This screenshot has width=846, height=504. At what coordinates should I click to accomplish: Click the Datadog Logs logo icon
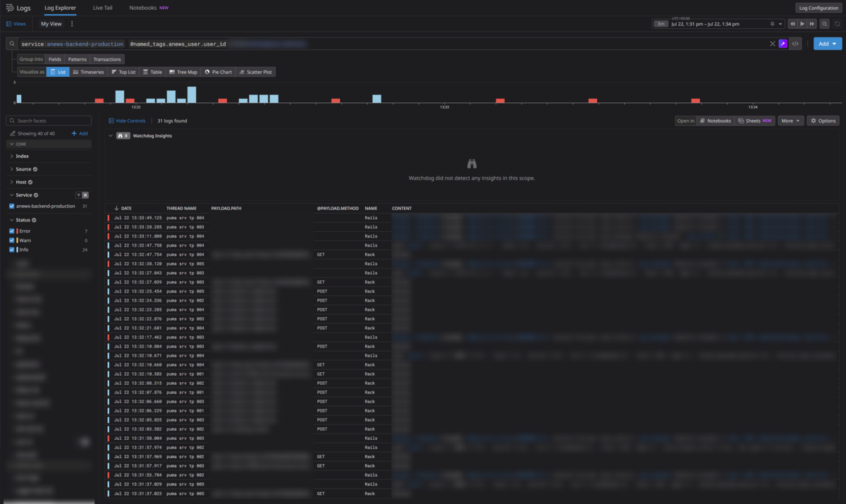(10, 8)
